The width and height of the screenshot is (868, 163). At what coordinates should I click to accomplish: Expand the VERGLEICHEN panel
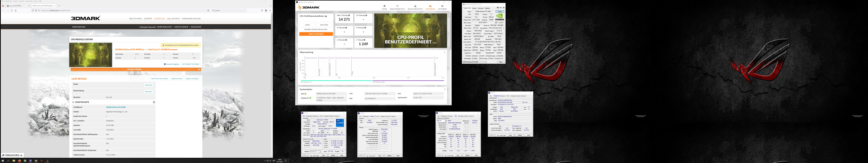pyautogui.click(x=12, y=155)
